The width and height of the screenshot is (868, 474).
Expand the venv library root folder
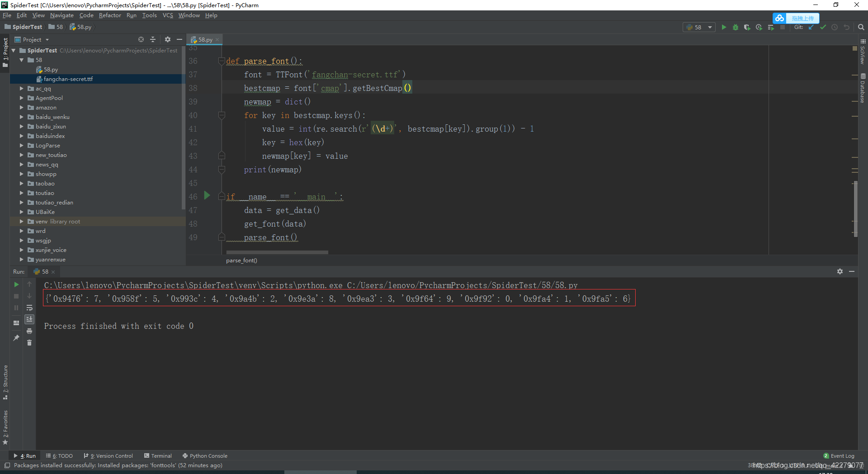click(x=21, y=221)
